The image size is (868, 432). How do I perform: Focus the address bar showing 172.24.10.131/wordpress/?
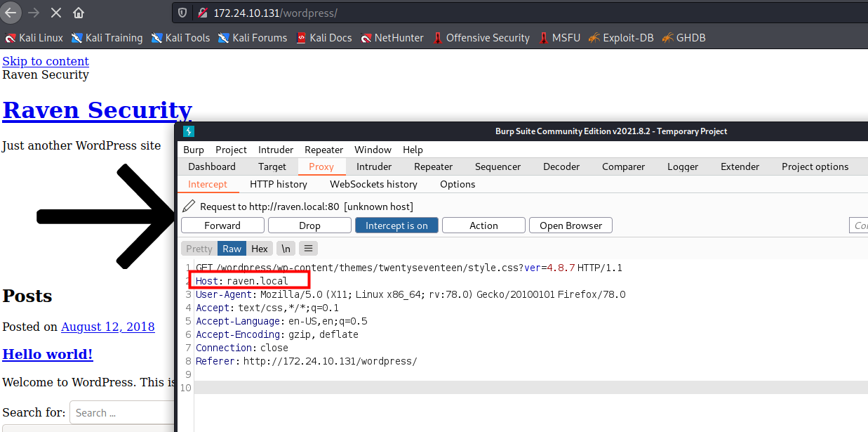point(519,13)
